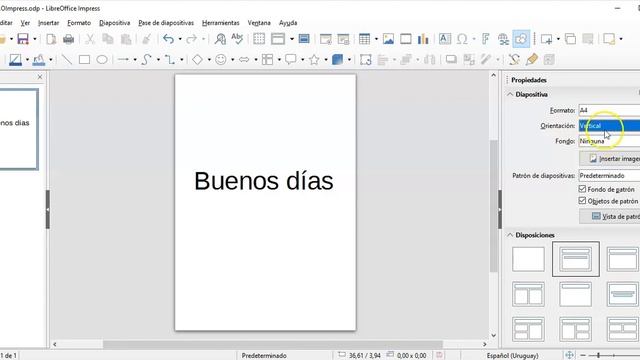Select the smiley symbol shapes tool
The width and height of the screenshot is (640, 360).
click(221, 60)
